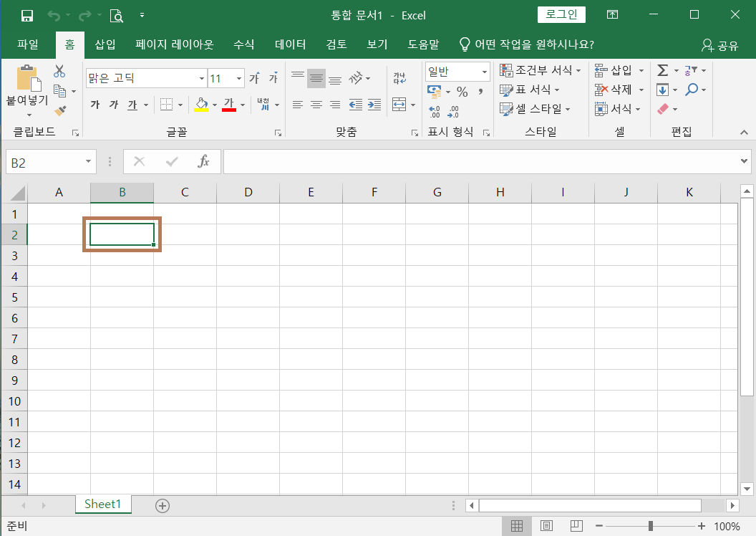Switch to the 검토 tab

click(336, 44)
